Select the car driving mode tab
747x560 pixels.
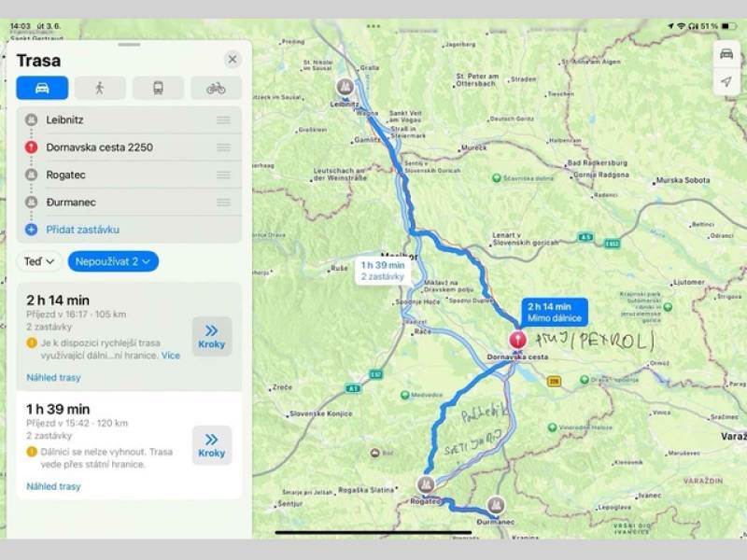(42, 88)
